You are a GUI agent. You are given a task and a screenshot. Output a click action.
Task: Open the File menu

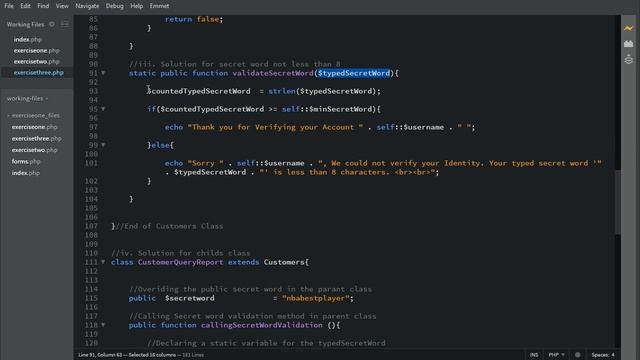pyautogui.click(x=9, y=6)
